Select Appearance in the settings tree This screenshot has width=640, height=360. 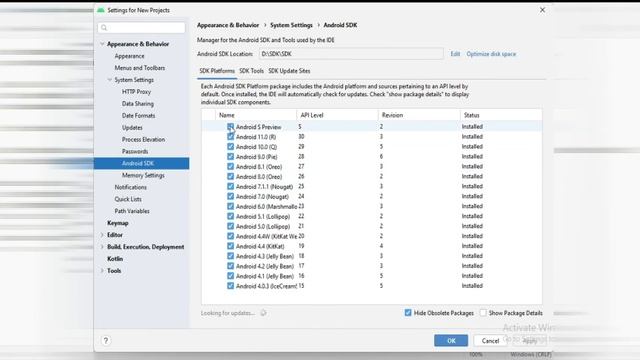pos(129,56)
